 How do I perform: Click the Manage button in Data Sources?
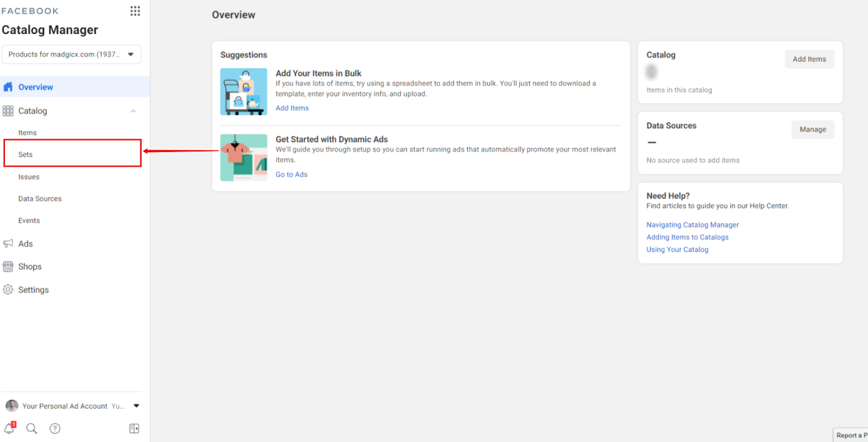click(x=813, y=130)
